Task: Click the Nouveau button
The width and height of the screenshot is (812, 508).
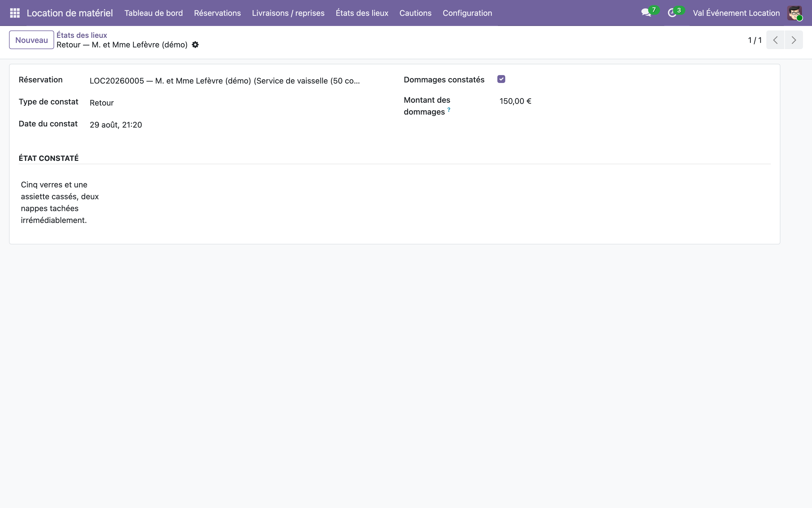Action: (32, 40)
